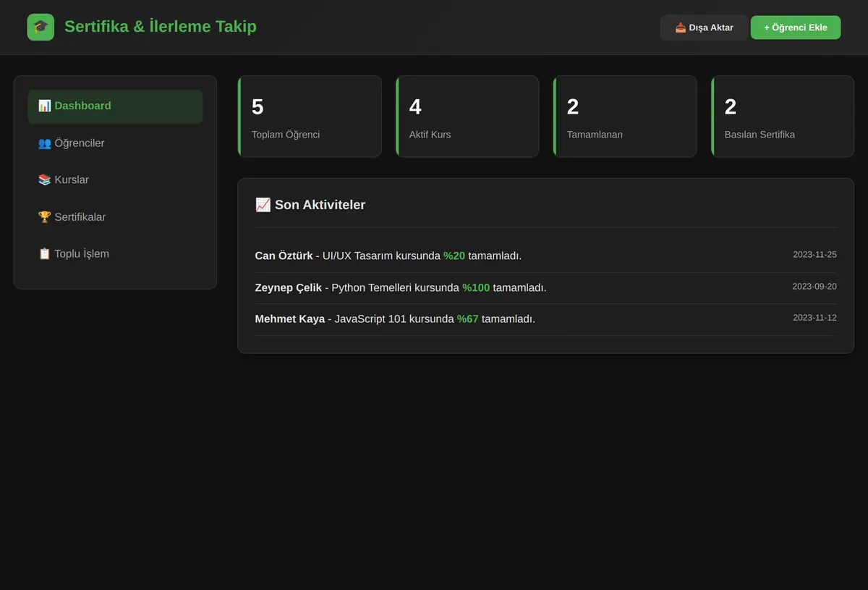Select Zeynep Çelik activity row
868x590 pixels.
click(545, 288)
